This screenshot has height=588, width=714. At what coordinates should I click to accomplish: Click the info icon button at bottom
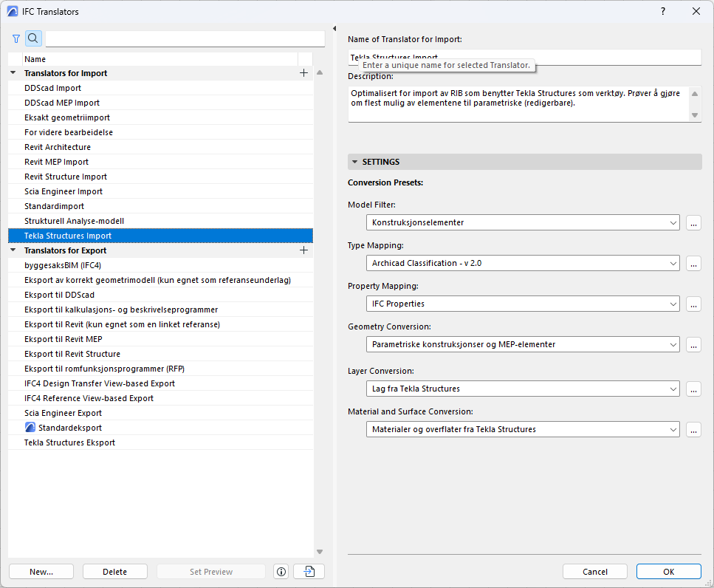click(281, 572)
